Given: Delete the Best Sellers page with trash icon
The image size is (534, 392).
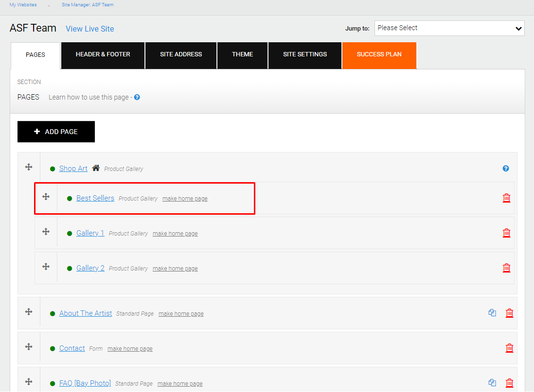Looking at the screenshot, I should coord(506,198).
